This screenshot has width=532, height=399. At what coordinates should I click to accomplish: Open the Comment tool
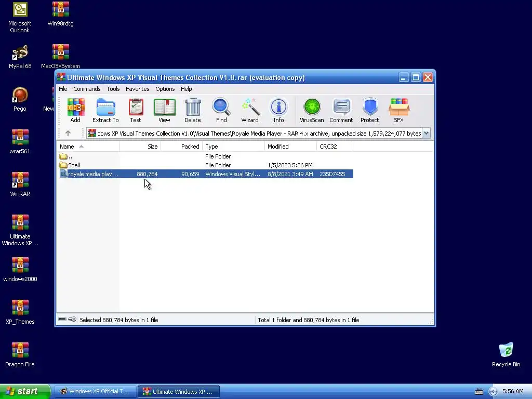click(341, 110)
